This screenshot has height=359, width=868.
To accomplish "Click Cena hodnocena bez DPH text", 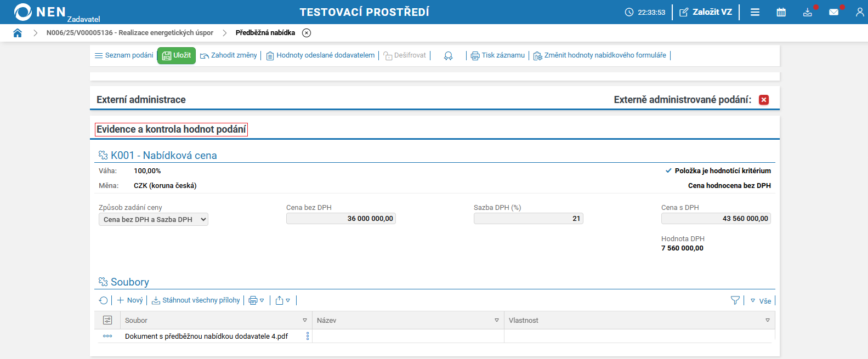I will (729, 186).
